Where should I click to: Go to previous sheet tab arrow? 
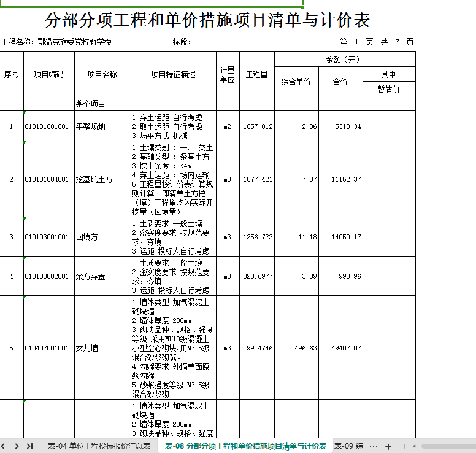point(3,446)
